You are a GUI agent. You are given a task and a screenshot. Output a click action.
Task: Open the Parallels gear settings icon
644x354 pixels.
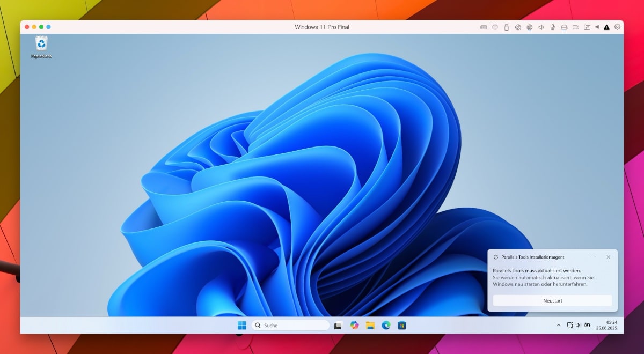tap(618, 27)
